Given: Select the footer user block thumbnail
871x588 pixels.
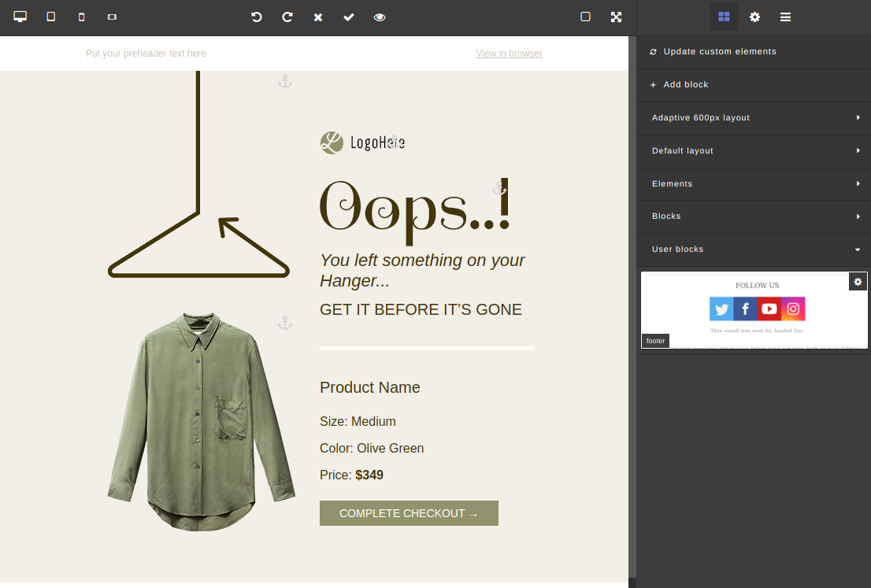Looking at the screenshot, I should 754,310.
